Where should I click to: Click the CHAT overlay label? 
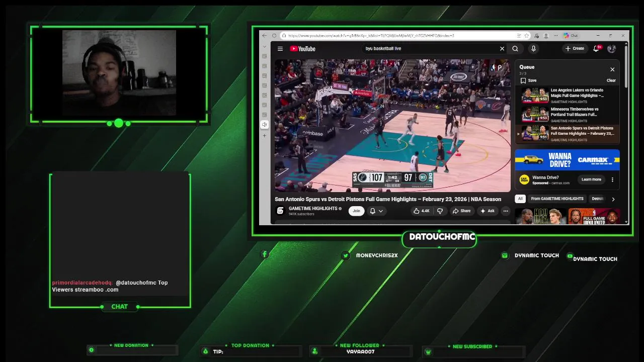coord(119,307)
